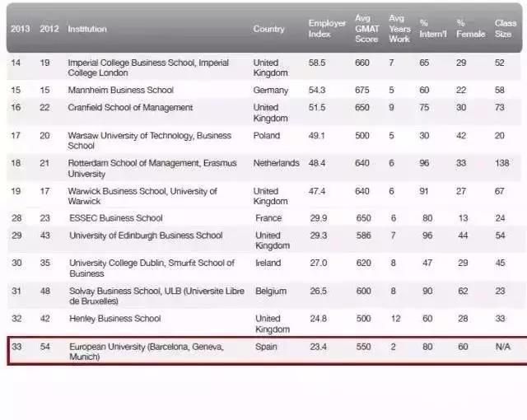Screen dimensions: 527x420
Task: Click % female value 13 for ESSEC
Action: tap(463, 218)
